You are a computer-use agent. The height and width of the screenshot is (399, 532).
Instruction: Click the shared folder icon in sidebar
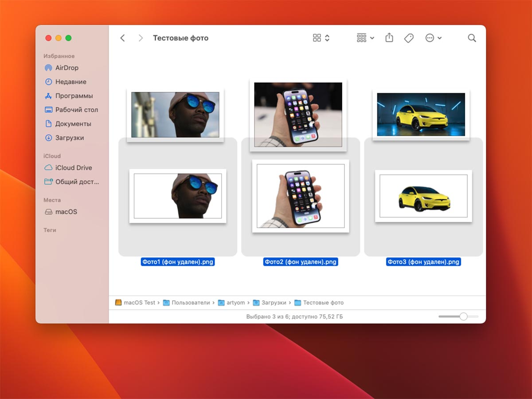point(49,182)
